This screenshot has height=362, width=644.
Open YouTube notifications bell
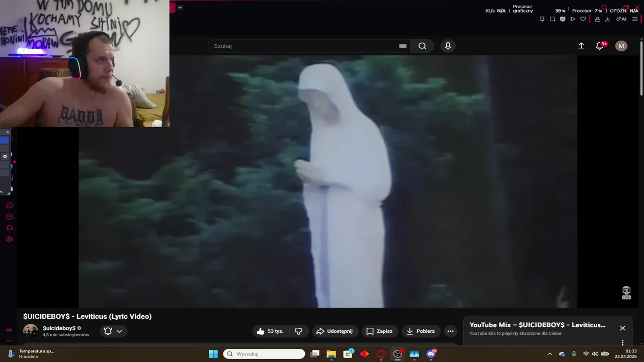pos(599,46)
